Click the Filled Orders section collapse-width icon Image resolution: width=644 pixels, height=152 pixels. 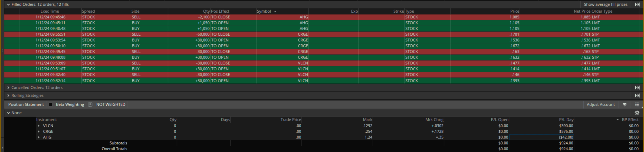click(x=637, y=4)
